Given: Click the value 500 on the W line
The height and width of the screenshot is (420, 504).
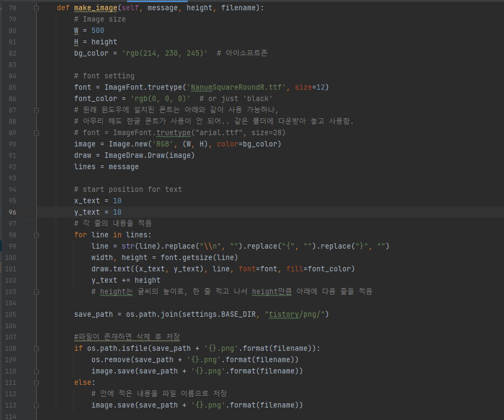Looking at the screenshot, I should coord(98,31).
